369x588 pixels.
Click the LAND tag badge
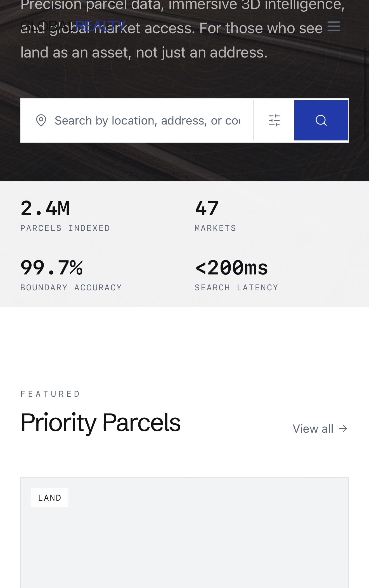point(50,498)
